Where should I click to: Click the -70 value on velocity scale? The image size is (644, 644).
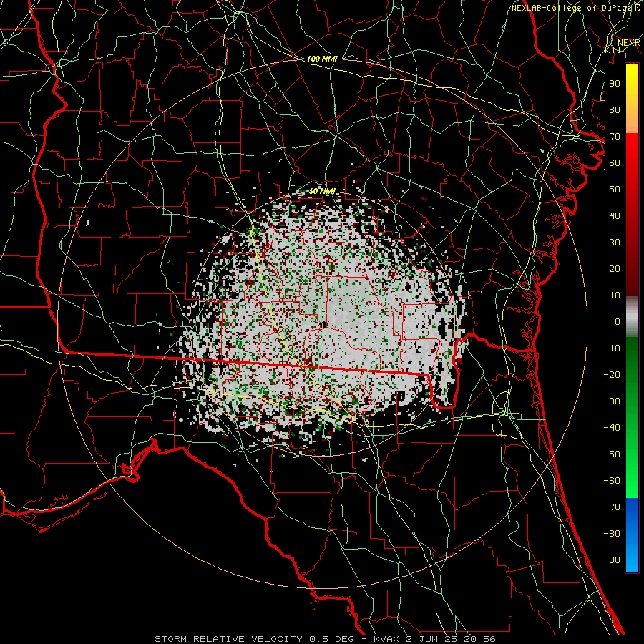pos(612,507)
